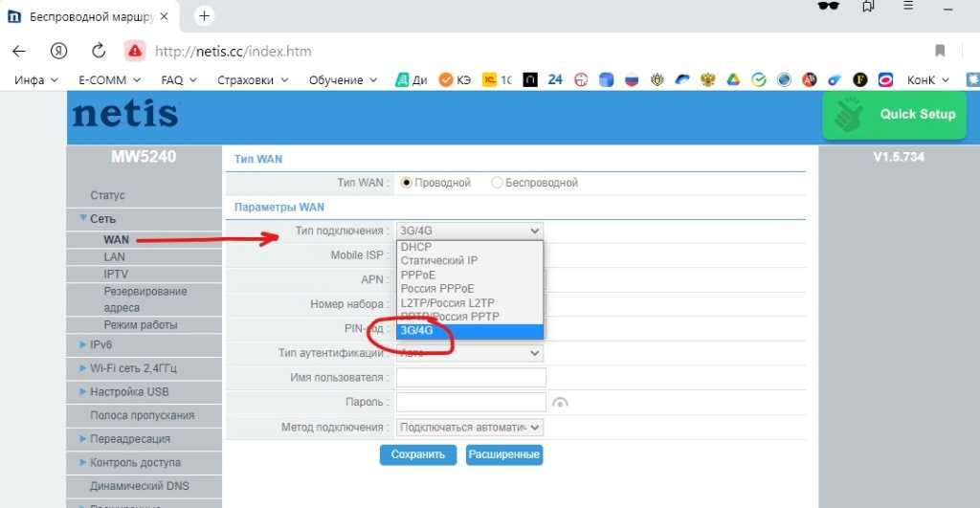This screenshot has height=508, width=980.
Task: Click the show password eye icon
Action: pyautogui.click(x=561, y=403)
